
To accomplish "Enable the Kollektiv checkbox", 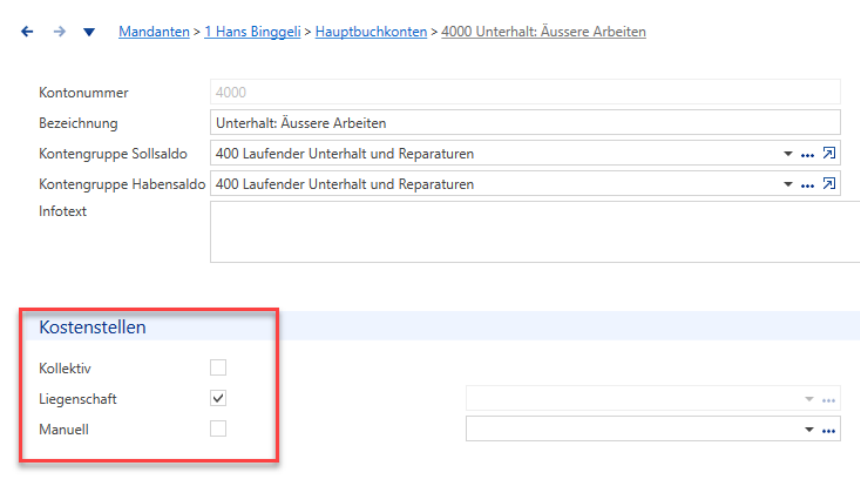I will 218,367.
